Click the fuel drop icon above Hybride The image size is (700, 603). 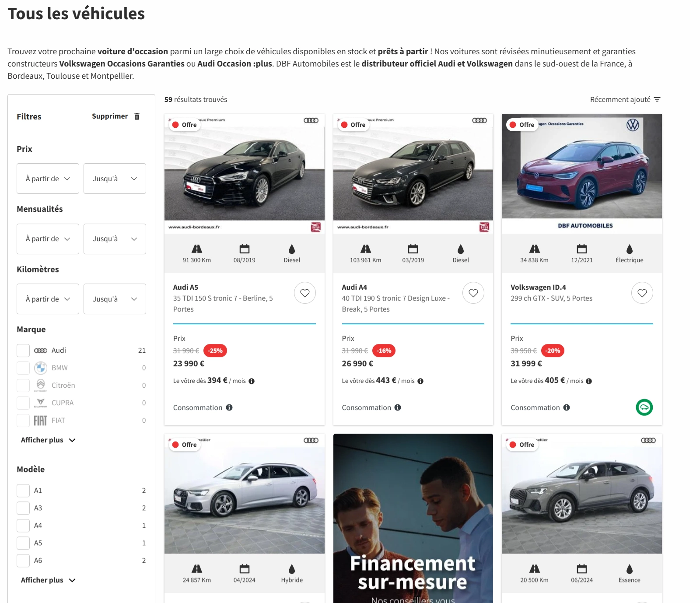[292, 569]
